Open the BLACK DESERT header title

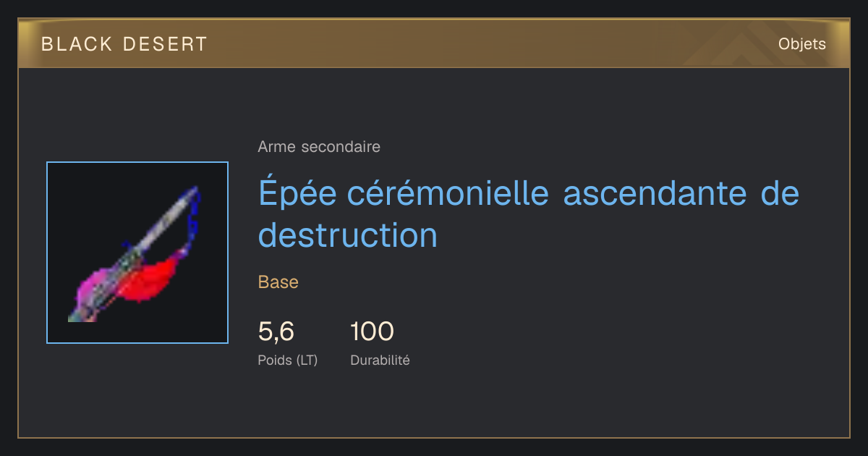point(124,44)
